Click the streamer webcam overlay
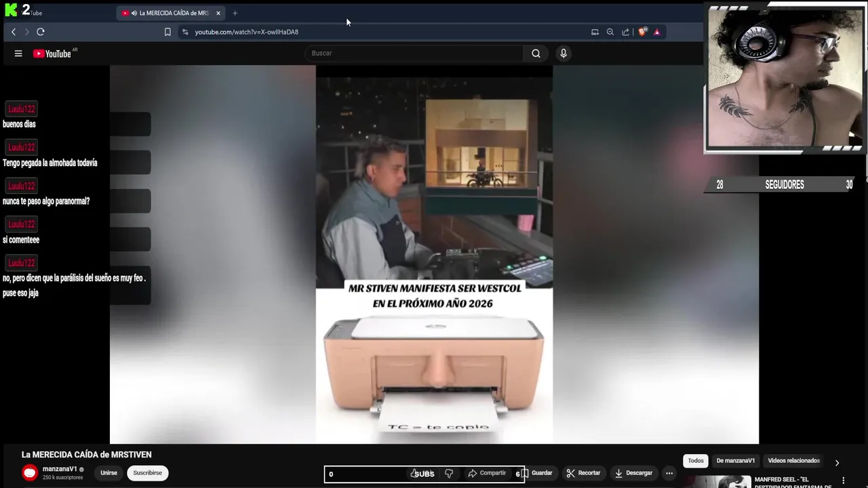This screenshot has height=488, width=868. pos(785,77)
